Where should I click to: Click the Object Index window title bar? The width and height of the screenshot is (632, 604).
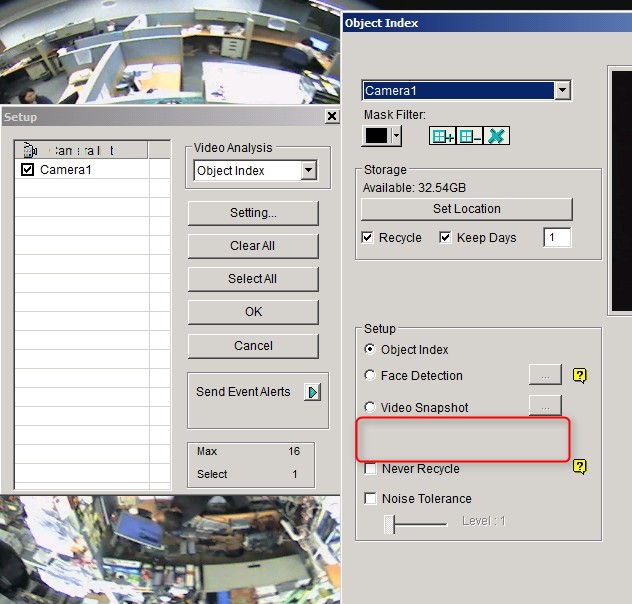[487, 23]
